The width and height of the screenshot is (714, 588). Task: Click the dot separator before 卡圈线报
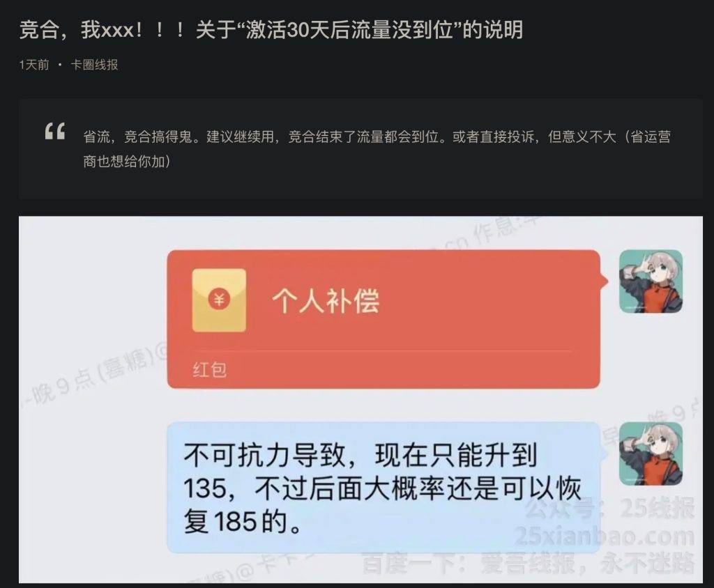(60, 65)
